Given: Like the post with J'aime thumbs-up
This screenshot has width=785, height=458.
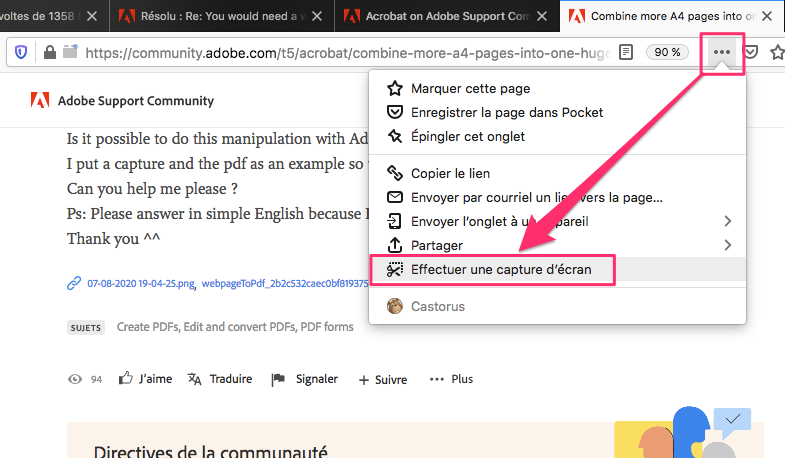Looking at the screenshot, I should tap(145, 379).
